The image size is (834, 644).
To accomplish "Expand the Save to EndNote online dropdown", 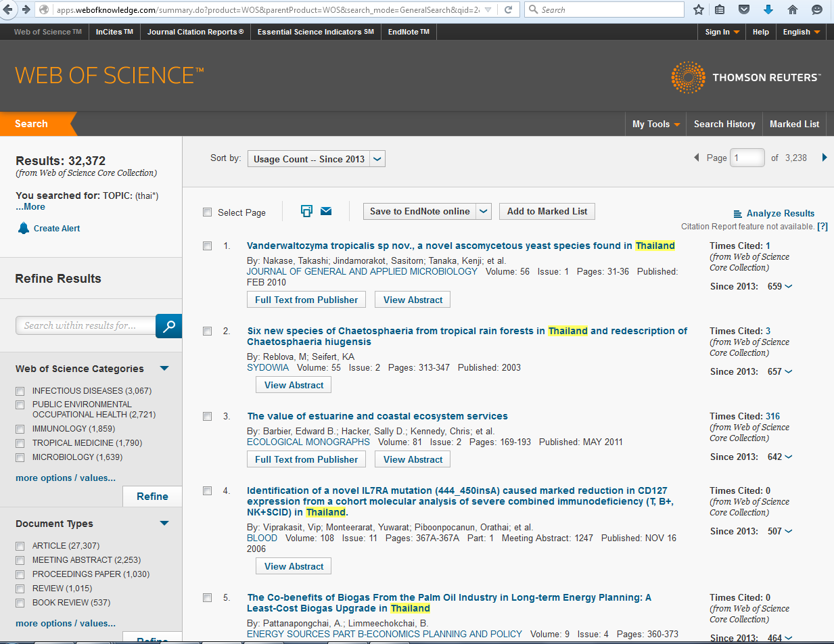I will click(484, 212).
